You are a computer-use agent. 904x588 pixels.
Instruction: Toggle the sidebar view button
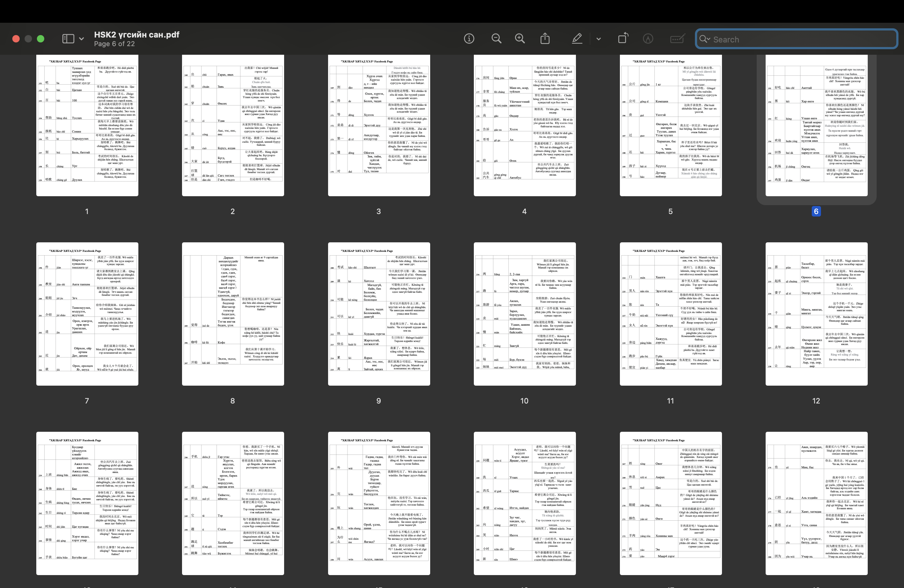(68, 39)
